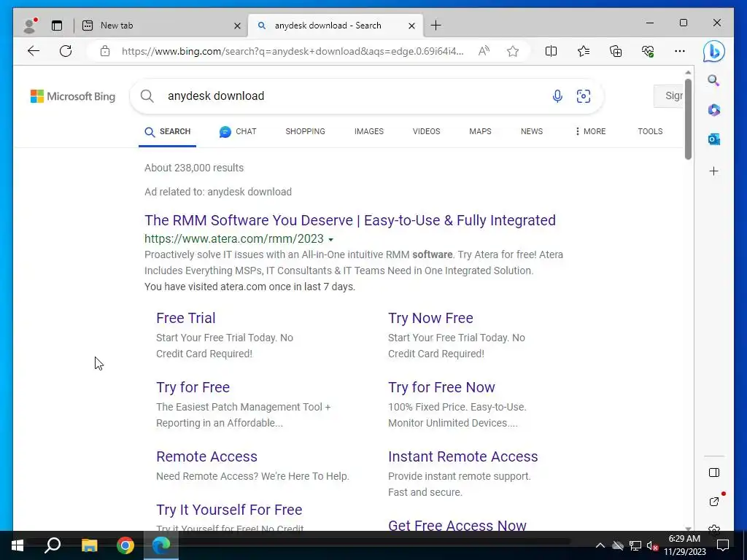Expand the MORE menu
The height and width of the screenshot is (560, 747).
pos(589,131)
